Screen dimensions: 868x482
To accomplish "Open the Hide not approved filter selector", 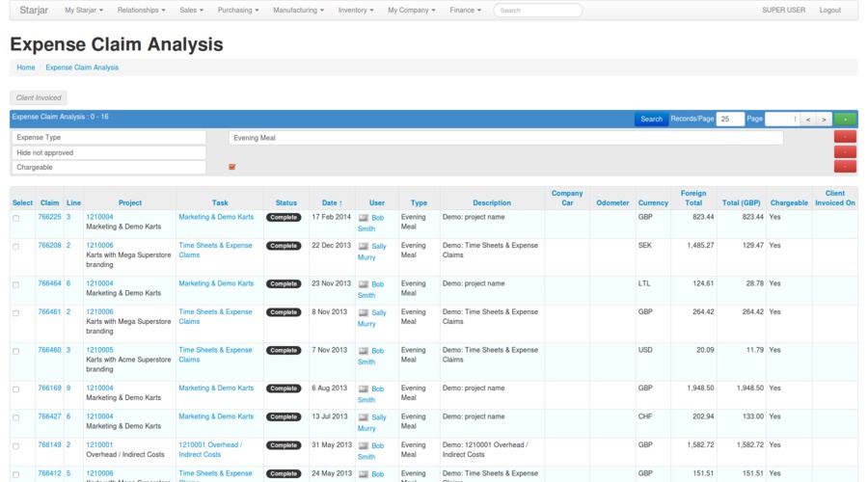I will pos(109,152).
